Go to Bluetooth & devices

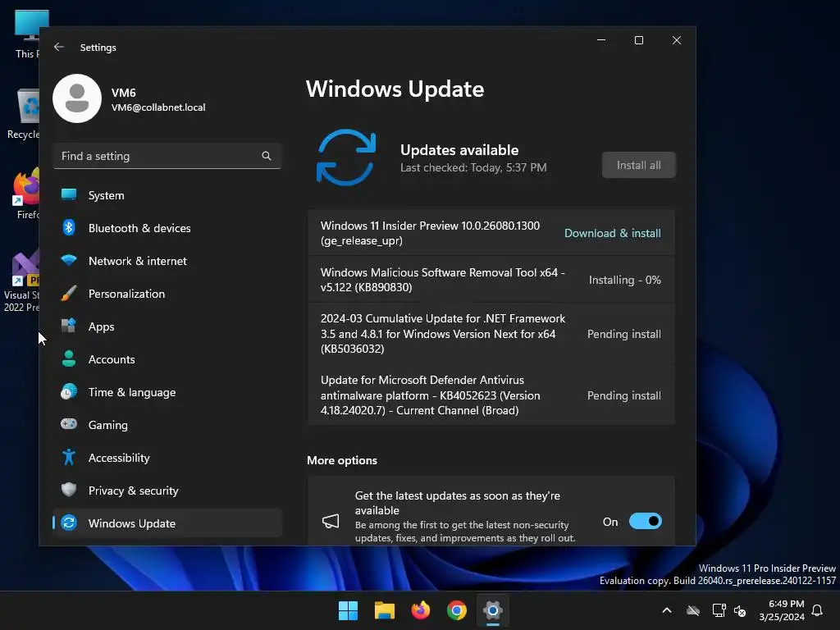167,228
